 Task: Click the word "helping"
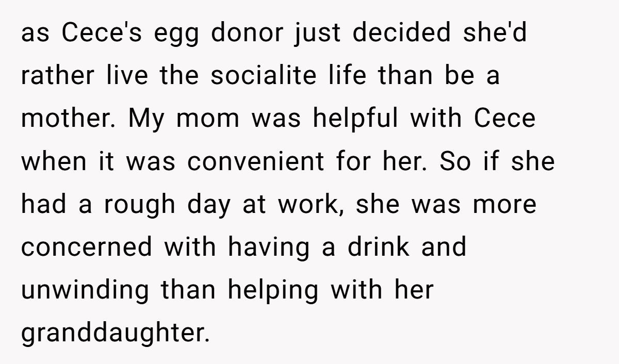click(273, 290)
